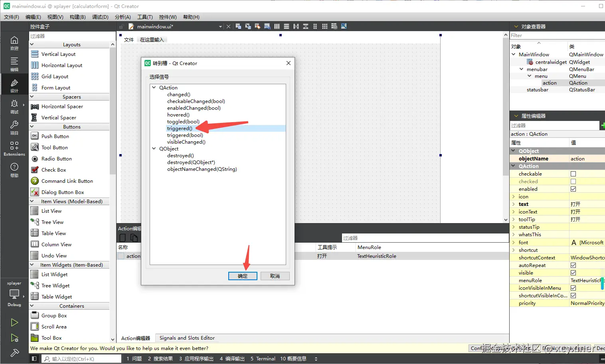Click New action icon in Action editor
The image size is (605, 364).
[123, 238]
